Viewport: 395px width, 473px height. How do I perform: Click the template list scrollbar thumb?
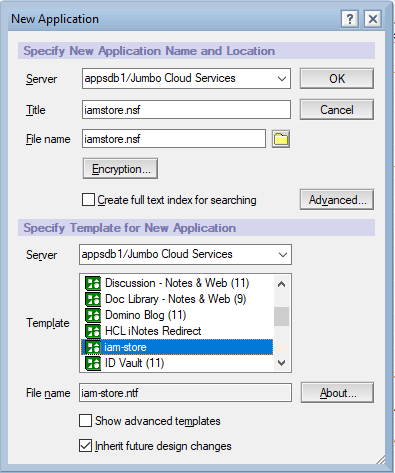click(x=282, y=316)
